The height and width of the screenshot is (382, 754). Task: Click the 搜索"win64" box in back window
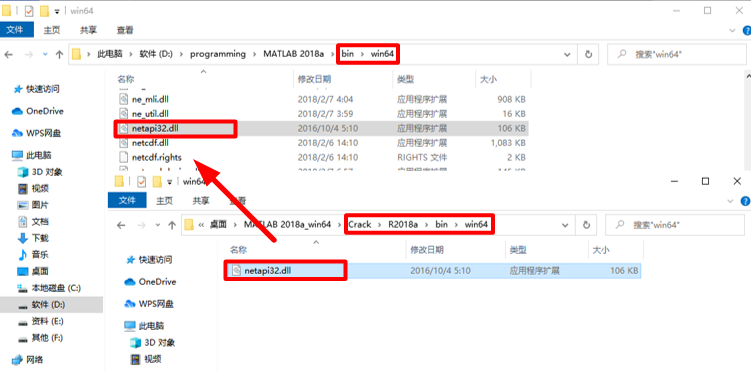pos(677,54)
